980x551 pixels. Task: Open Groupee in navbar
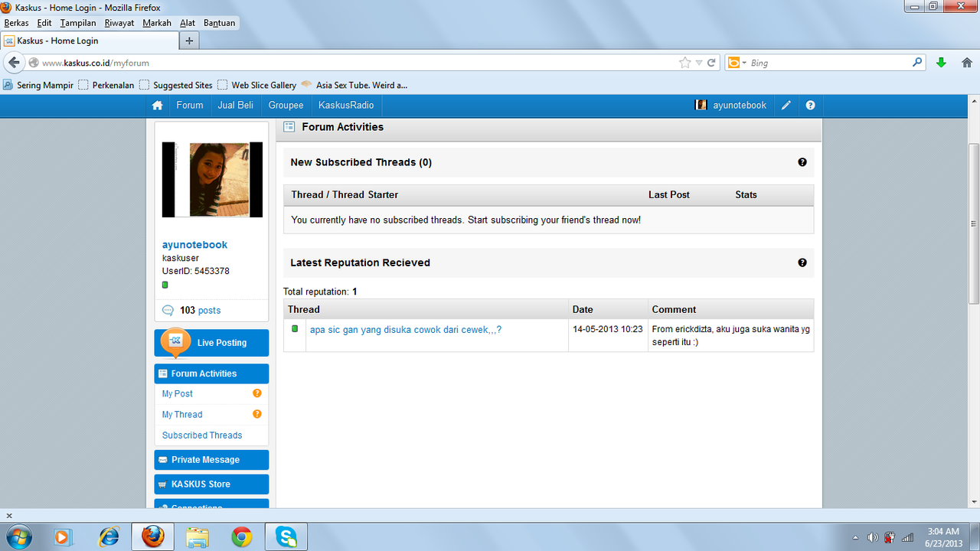pos(286,106)
